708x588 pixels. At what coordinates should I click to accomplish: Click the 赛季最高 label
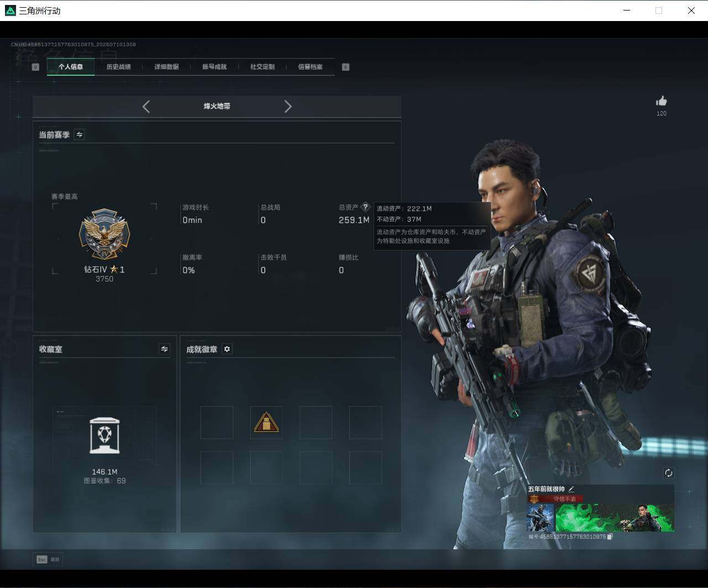point(65,196)
